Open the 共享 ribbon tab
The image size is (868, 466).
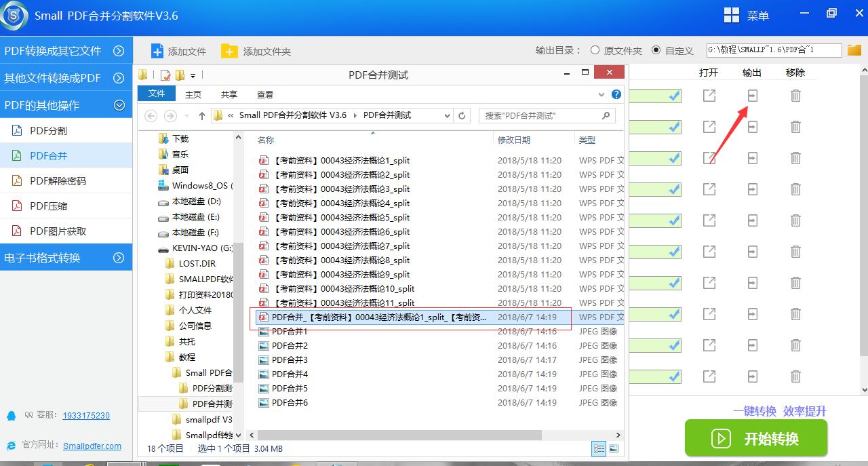[x=229, y=94]
